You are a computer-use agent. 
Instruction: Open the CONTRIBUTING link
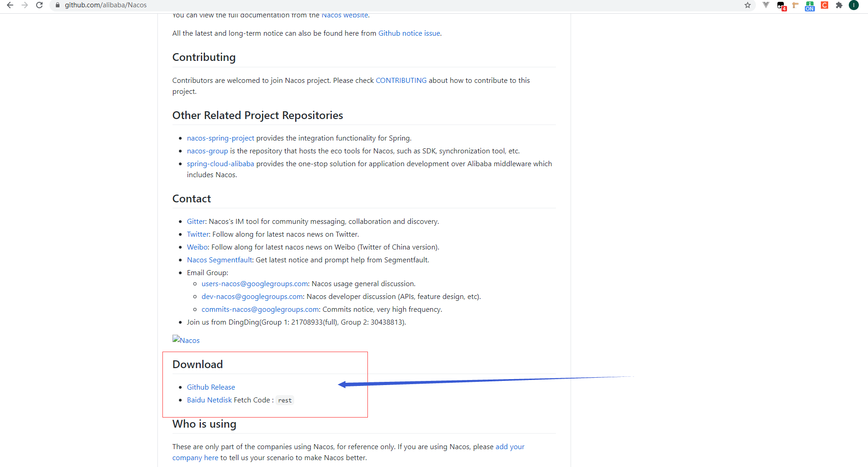[401, 81]
